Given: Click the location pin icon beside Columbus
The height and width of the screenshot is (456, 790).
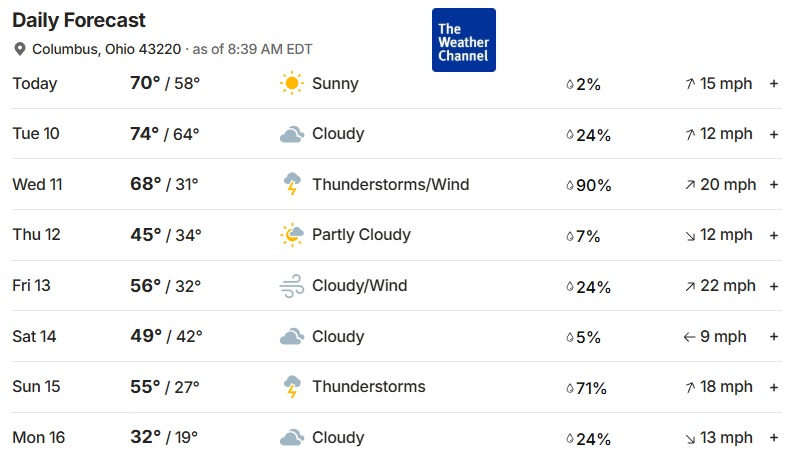Looking at the screenshot, I should pos(20,50).
